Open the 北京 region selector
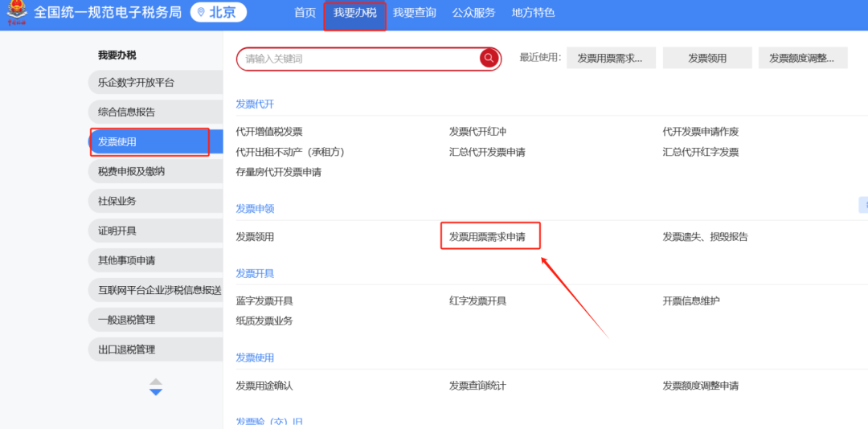Screen dimensions: 868x429 (x=219, y=13)
